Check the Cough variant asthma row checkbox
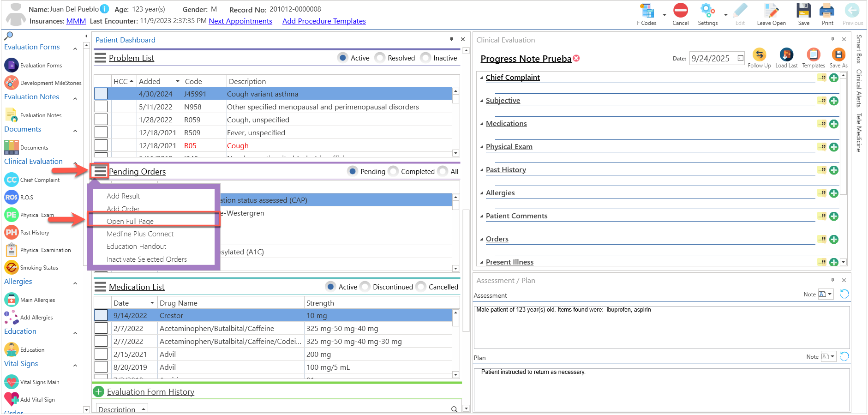This screenshot has width=868, height=415. (101, 94)
